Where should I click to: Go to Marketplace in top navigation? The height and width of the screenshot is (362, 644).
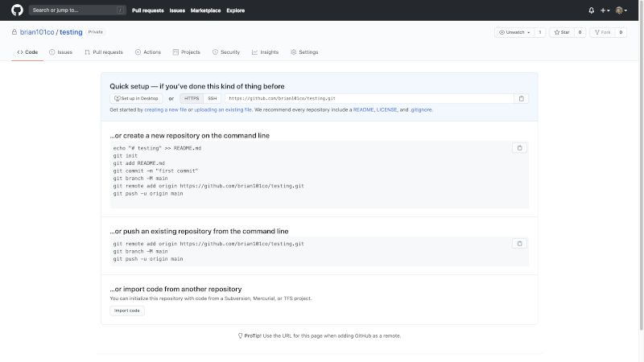tap(206, 10)
